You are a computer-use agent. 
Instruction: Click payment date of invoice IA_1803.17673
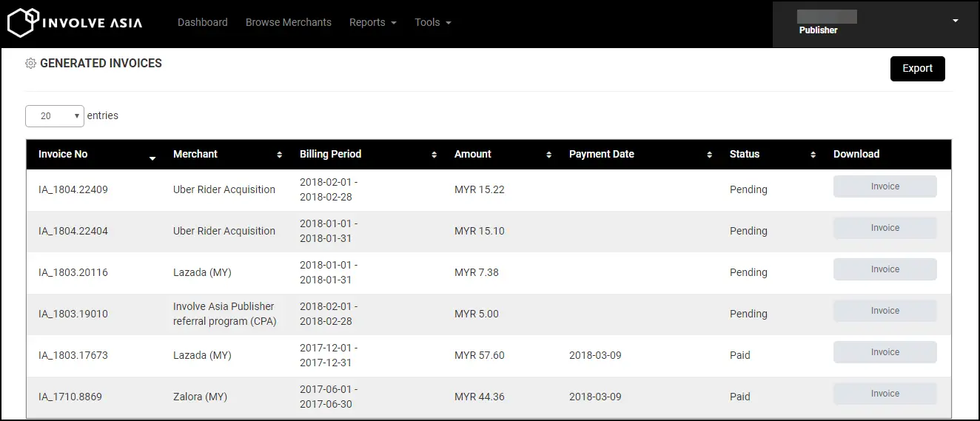coord(595,355)
